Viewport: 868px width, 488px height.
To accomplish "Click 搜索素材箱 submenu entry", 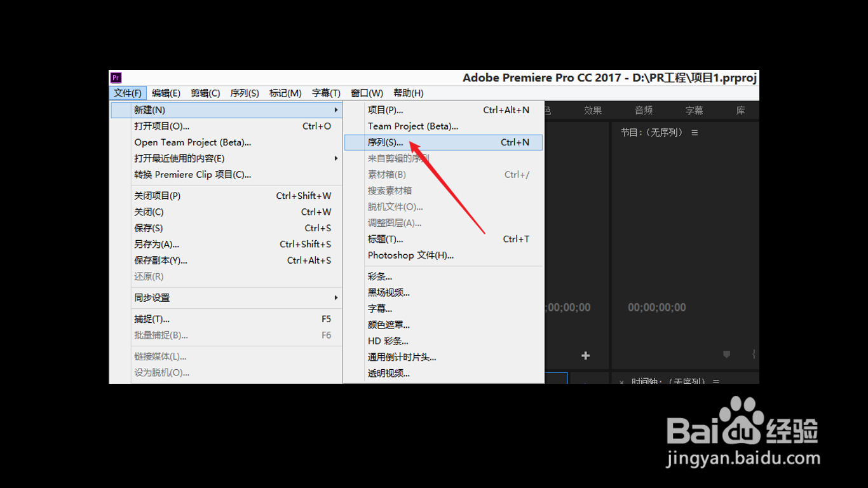I will [x=444, y=191].
